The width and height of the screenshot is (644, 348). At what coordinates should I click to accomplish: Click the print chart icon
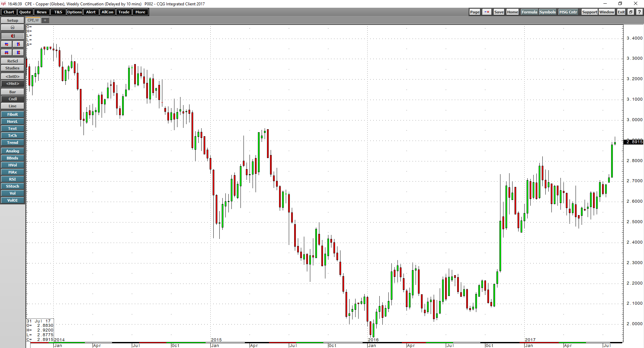pyautogui.click(x=12, y=27)
